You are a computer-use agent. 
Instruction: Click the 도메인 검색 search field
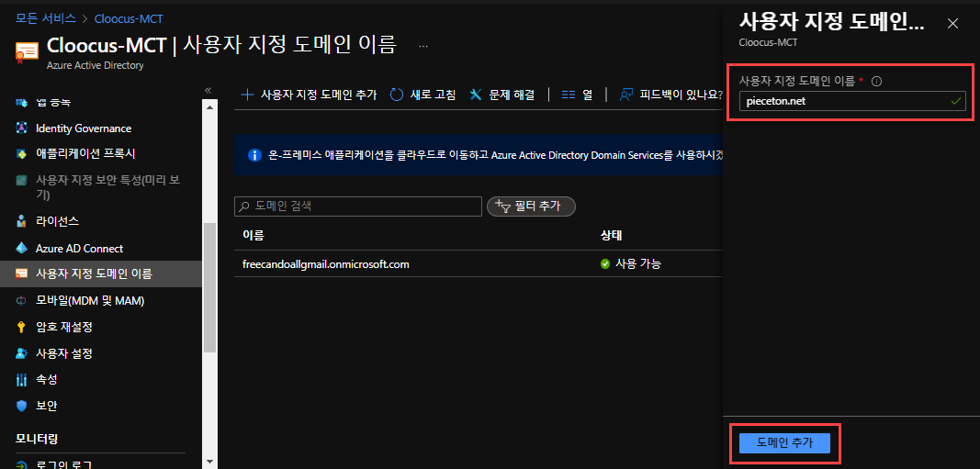[358, 207]
